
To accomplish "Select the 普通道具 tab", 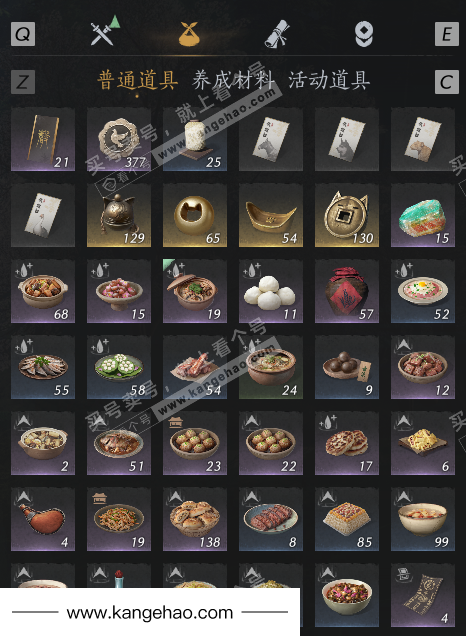I will point(137,80).
